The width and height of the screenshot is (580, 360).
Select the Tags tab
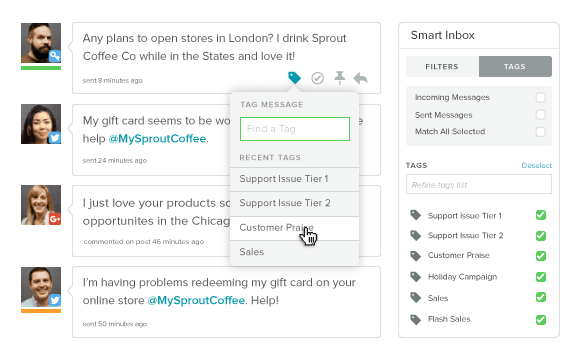515,67
